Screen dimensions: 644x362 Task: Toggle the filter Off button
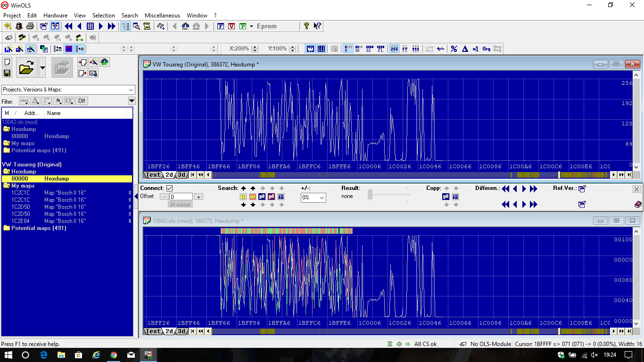(x=82, y=101)
